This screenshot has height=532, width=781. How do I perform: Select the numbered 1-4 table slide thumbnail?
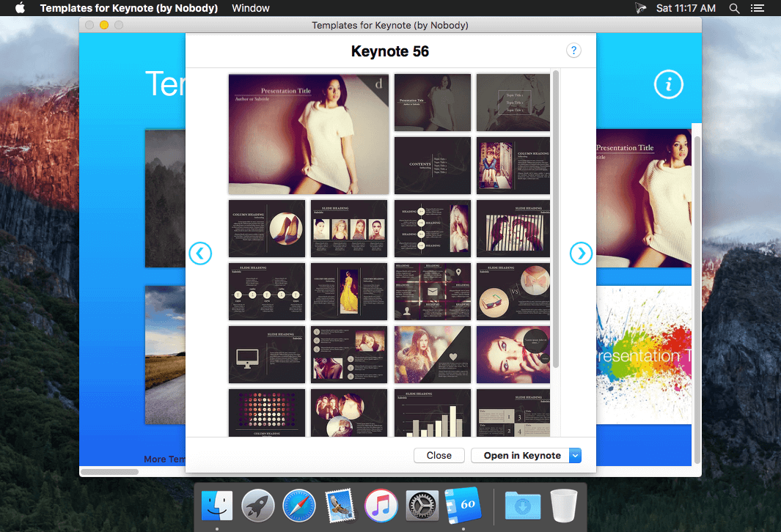tap(513, 413)
